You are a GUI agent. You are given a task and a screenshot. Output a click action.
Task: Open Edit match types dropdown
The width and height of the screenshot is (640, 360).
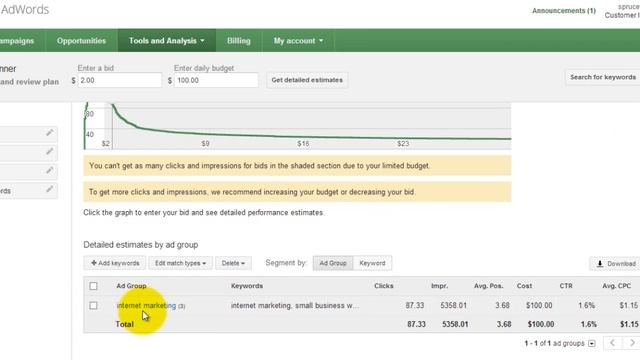[180, 263]
